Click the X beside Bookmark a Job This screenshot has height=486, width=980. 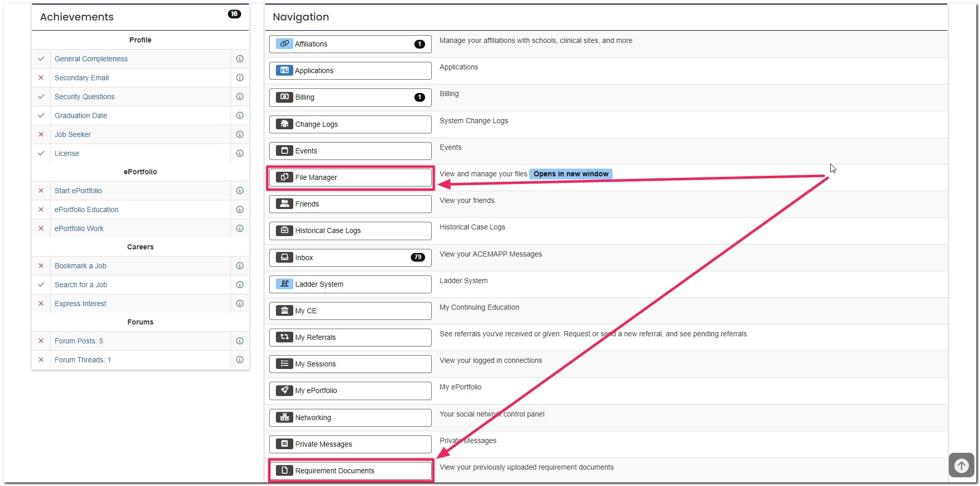(x=41, y=266)
